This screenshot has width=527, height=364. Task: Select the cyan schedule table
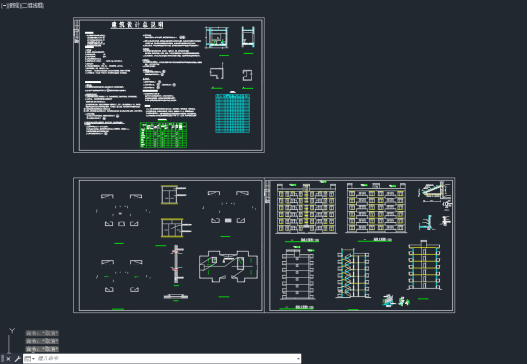coord(232,114)
